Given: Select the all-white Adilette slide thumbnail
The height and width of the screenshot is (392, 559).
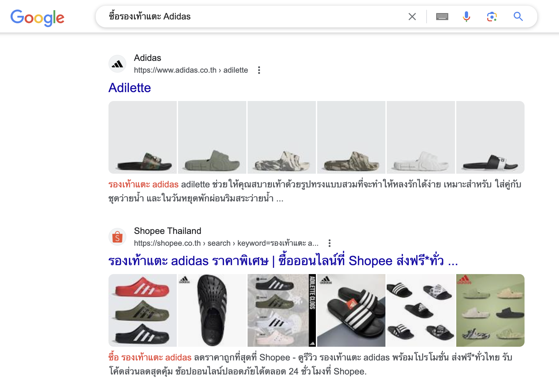Looking at the screenshot, I should coord(421,137).
